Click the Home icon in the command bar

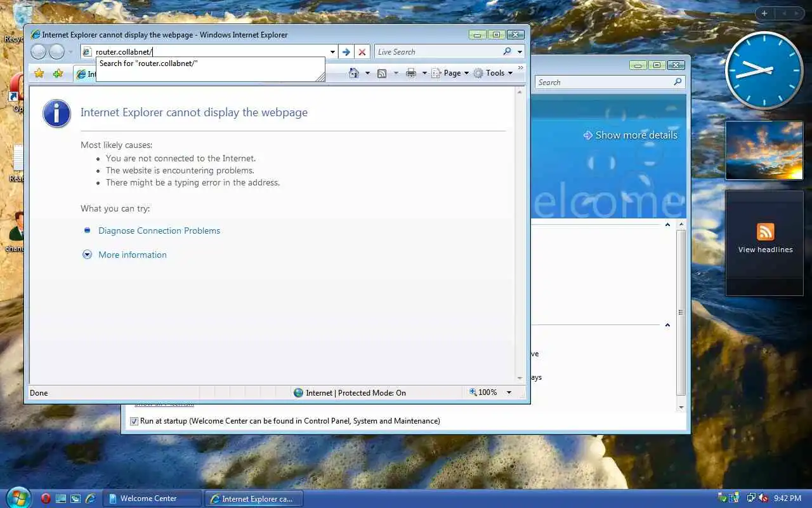[x=355, y=73]
